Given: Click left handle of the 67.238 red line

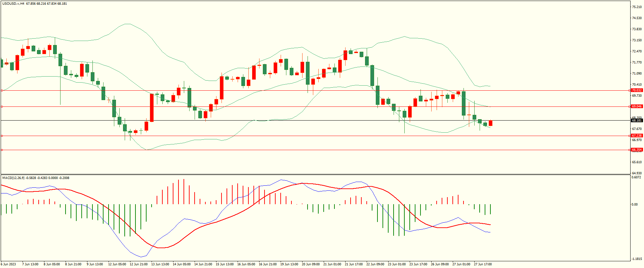Looking at the screenshot, I should click(2, 136).
